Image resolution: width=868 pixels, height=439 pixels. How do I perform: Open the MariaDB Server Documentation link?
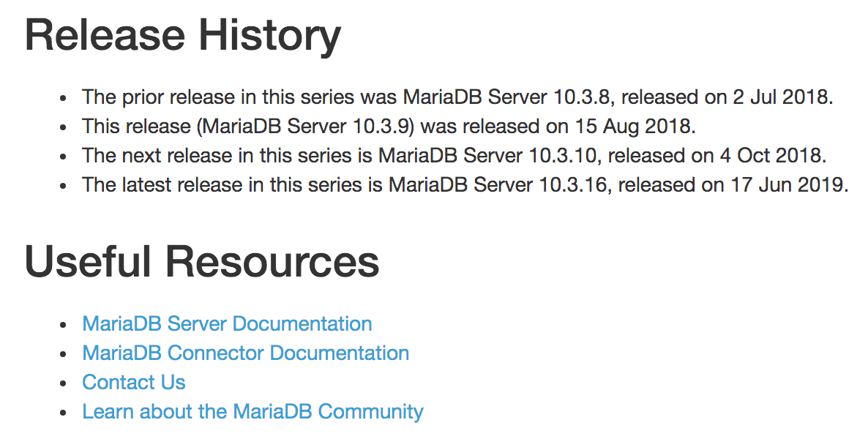(x=227, y=324)
